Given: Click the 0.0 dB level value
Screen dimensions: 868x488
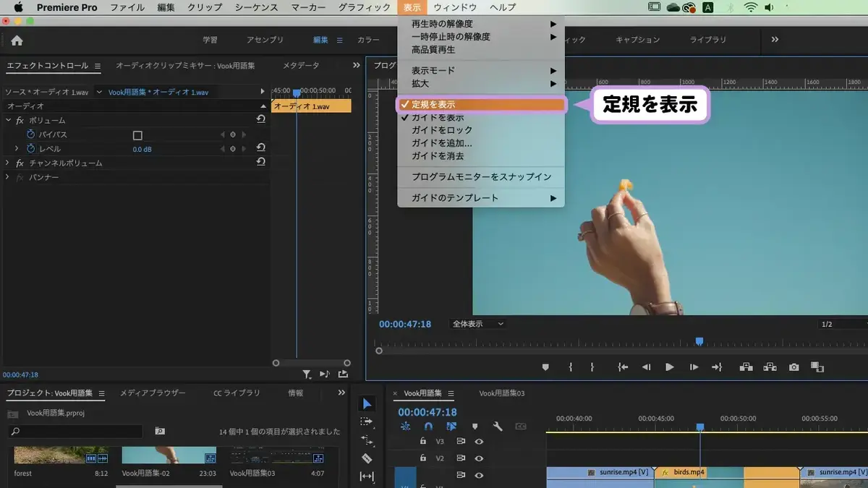Looking at the screenshot, I should 142,149.
